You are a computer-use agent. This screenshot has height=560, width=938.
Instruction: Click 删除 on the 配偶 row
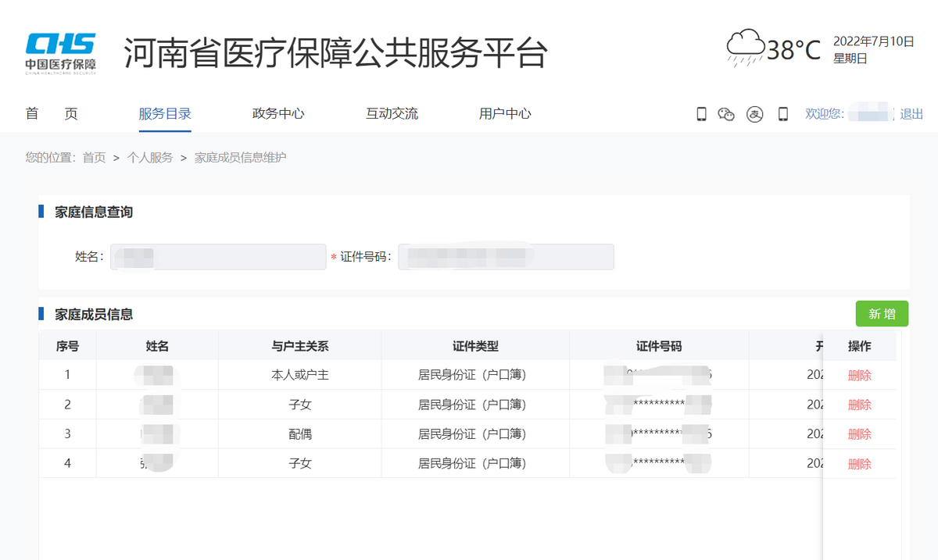point(859,433)
